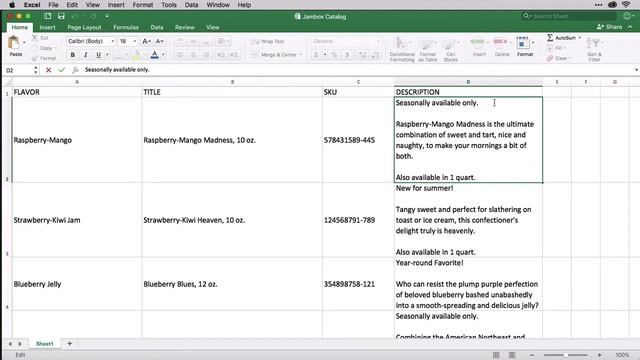Open the Page Layout ribbon tab
Viewport: 640px width, 360px height.
[84, 27]
